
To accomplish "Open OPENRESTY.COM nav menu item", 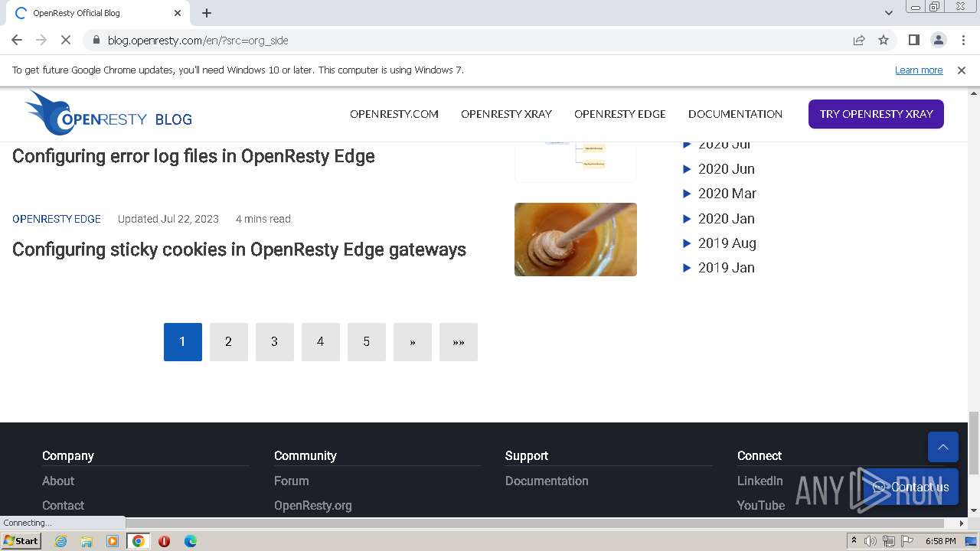I will [x=394, y=114].
